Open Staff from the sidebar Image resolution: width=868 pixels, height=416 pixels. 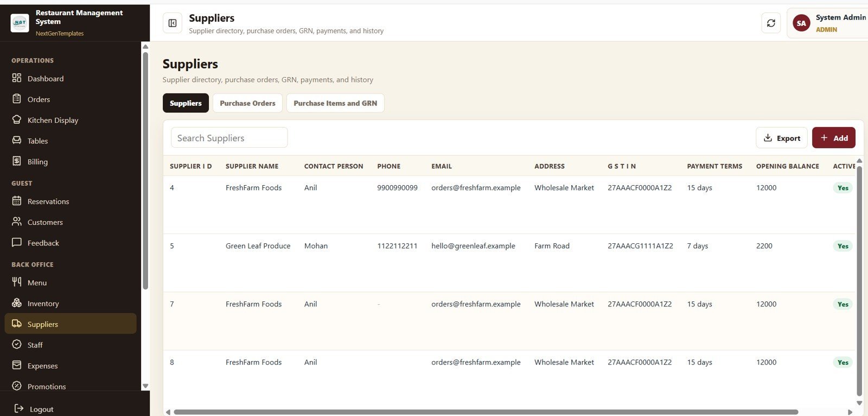pos(71,345)
